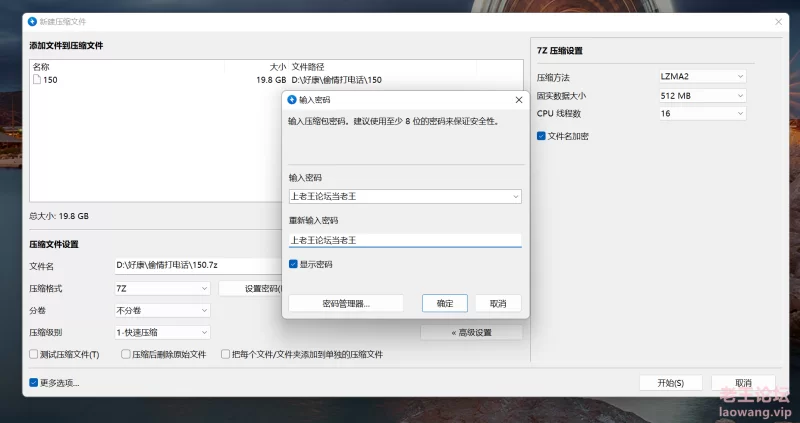Close the new archive window
The height and width of the screenshot is (423, 800).
tap(779, 22)
